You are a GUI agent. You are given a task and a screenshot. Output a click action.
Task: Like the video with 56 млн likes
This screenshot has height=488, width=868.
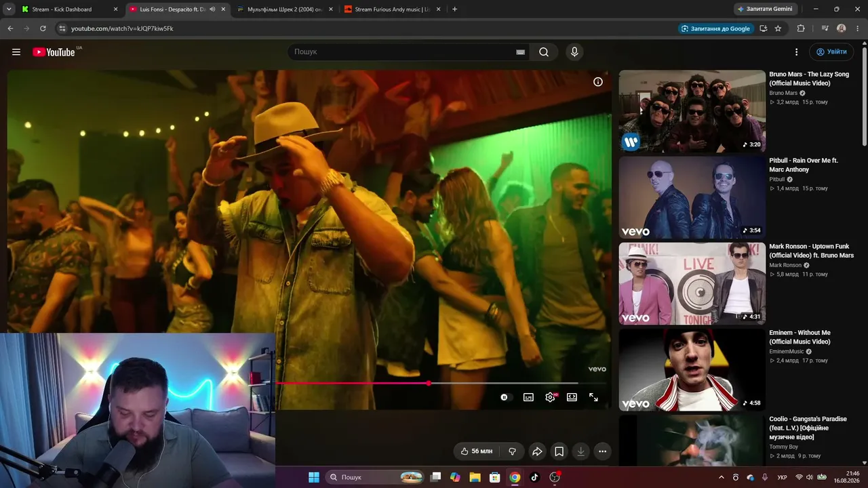[x=477, y=451]
